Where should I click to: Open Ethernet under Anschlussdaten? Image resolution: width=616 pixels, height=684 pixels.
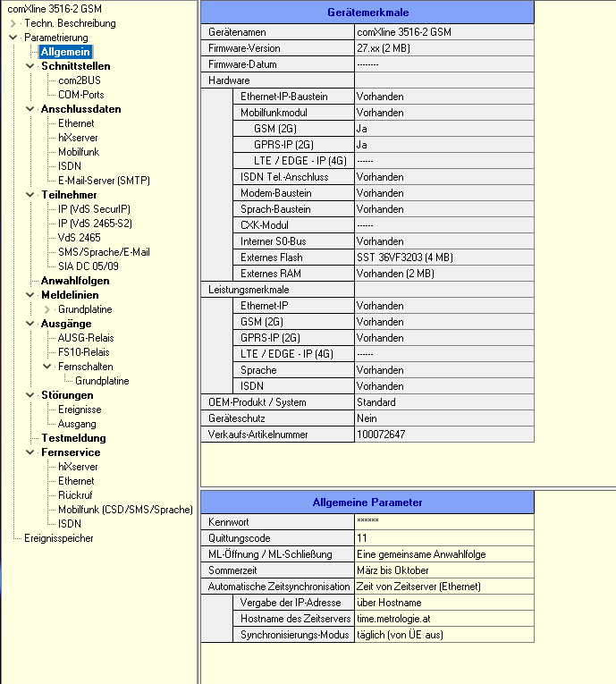pos(76,123)
